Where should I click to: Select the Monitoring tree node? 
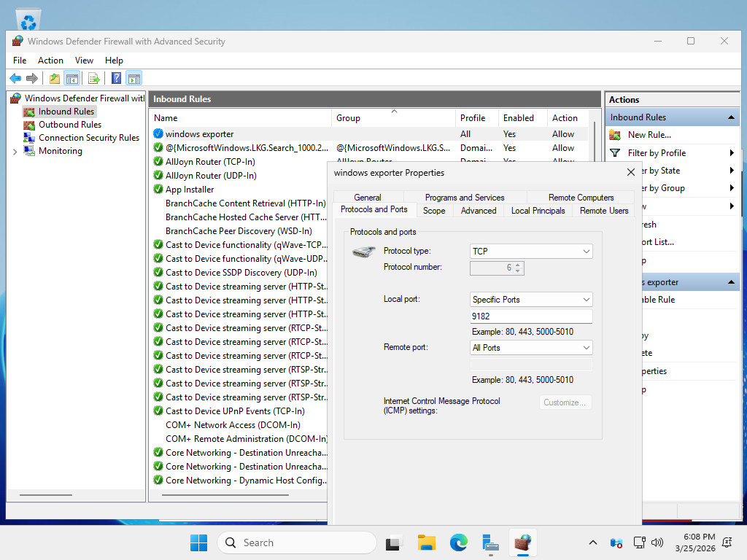(61, 150)
